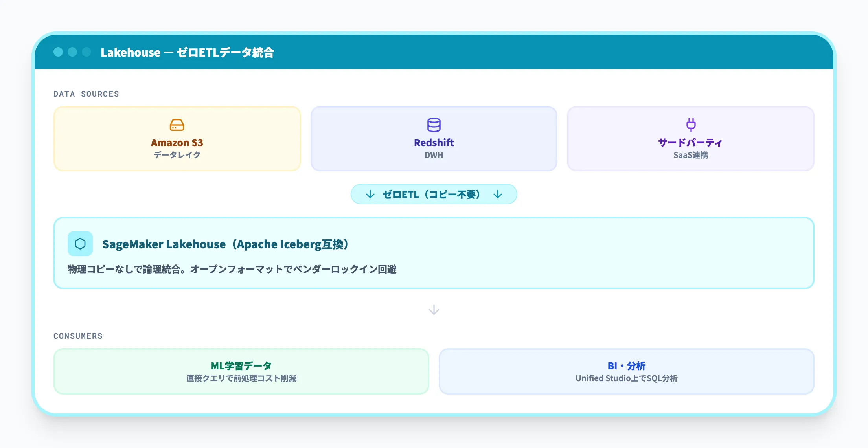Click the first window dot in header
The height and width of the screenshot is (448, 868).
click(58, 52)
